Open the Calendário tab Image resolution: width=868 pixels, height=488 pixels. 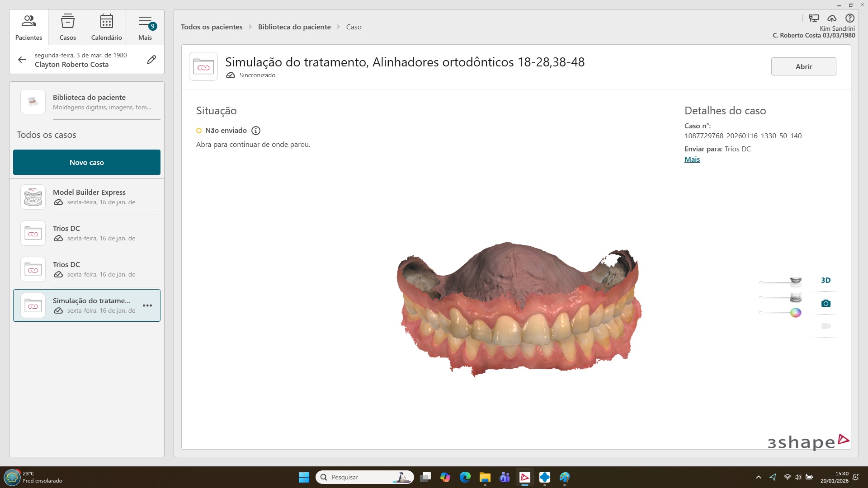pyautogui.click(x=107, y=27)
